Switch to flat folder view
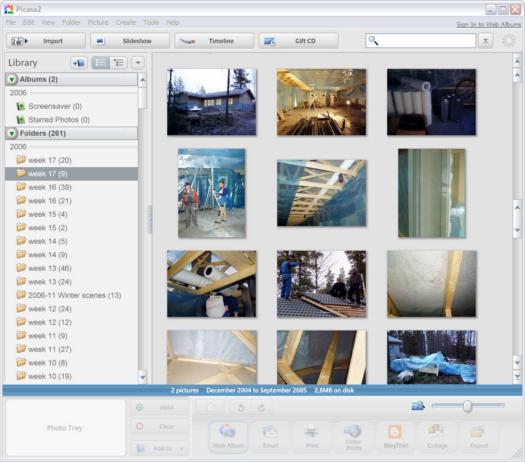The image size is (525, 462). [101, 63]
